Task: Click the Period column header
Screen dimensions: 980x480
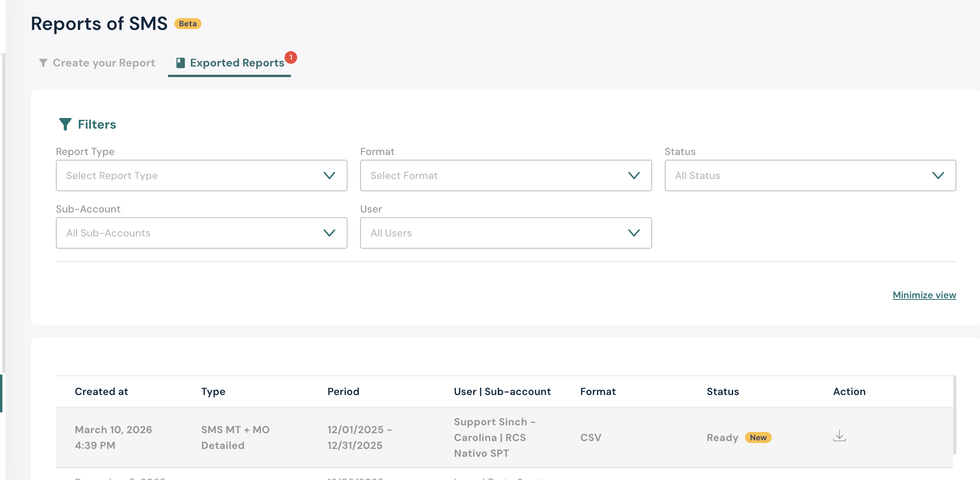Action: 343,391
